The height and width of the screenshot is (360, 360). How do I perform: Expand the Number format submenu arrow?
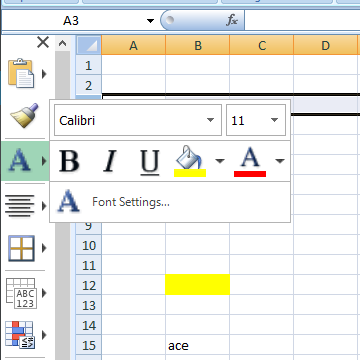pos(44,293)
